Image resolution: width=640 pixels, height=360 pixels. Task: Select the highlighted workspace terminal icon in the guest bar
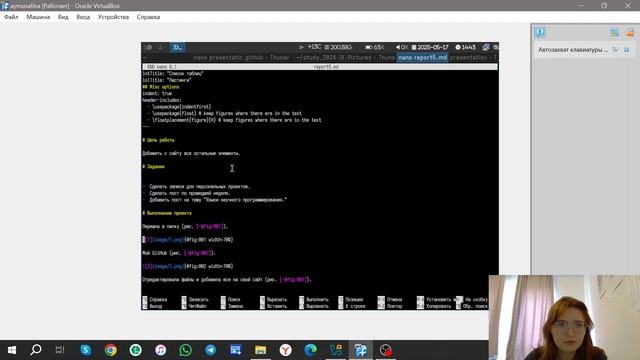(x=177, y=47)
